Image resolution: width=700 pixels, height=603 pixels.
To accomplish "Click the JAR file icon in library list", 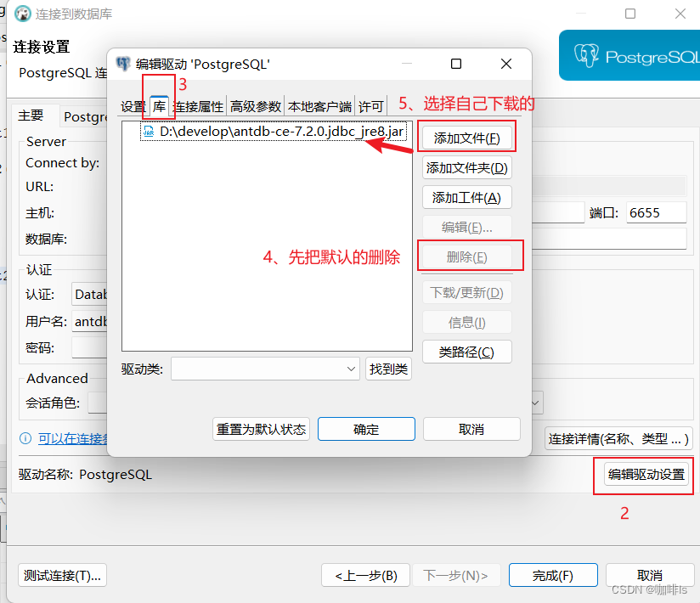I will [149, 132].
